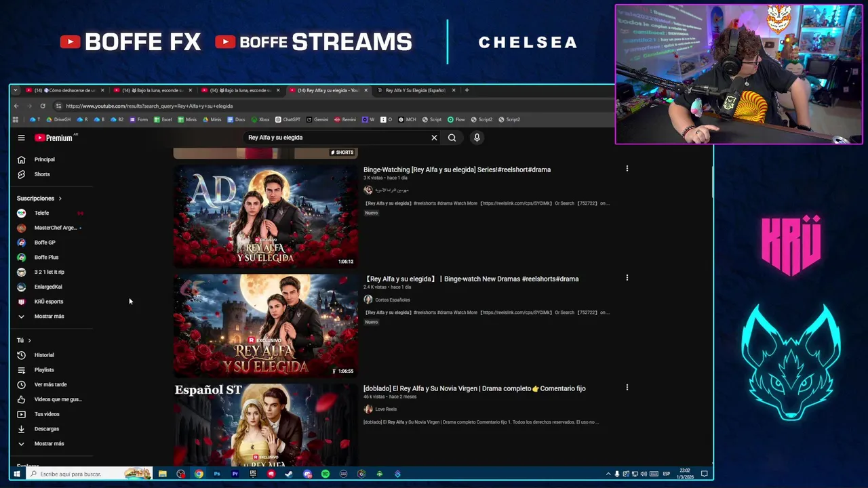Image resolution: width=868 pixels, height=488 pixels.
Task: Open options menu for Cortos Españoles video
Action: pos(627,277)
